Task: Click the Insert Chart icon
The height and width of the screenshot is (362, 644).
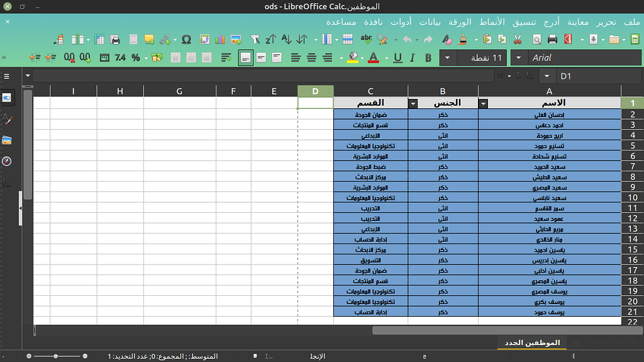Action: (220, 39)
